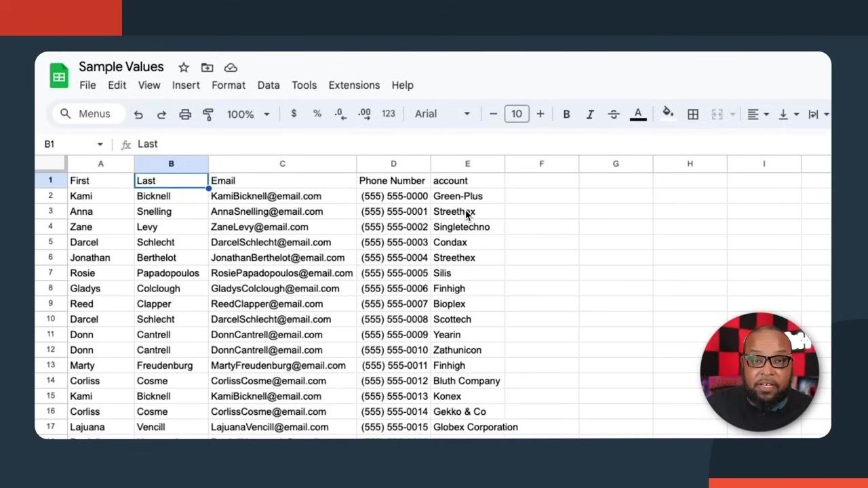Toggle strikethrough formatting
The height and width of the screenshot is (488, 868).
pyautogui.click(x=614, y=115)
